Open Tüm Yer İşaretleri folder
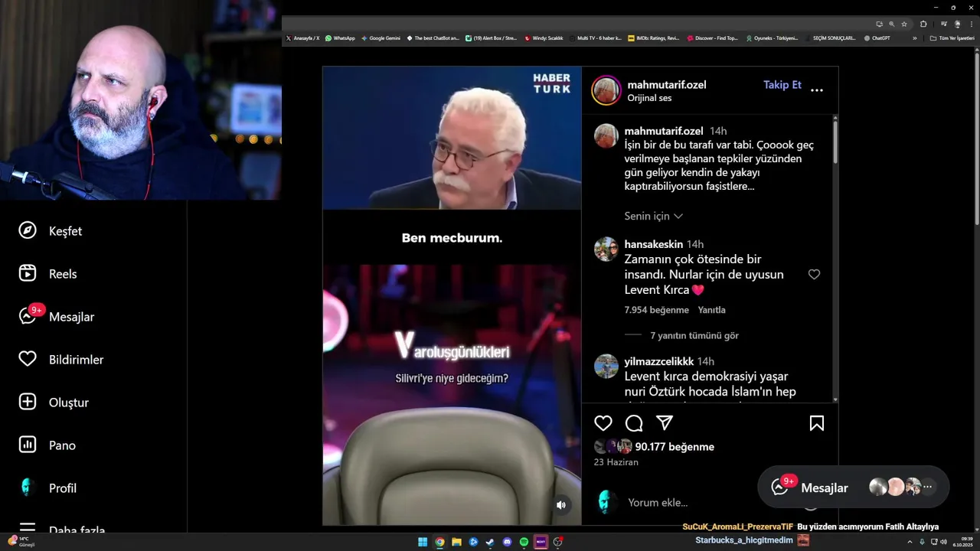980x551 pixels. click(953, 38)
